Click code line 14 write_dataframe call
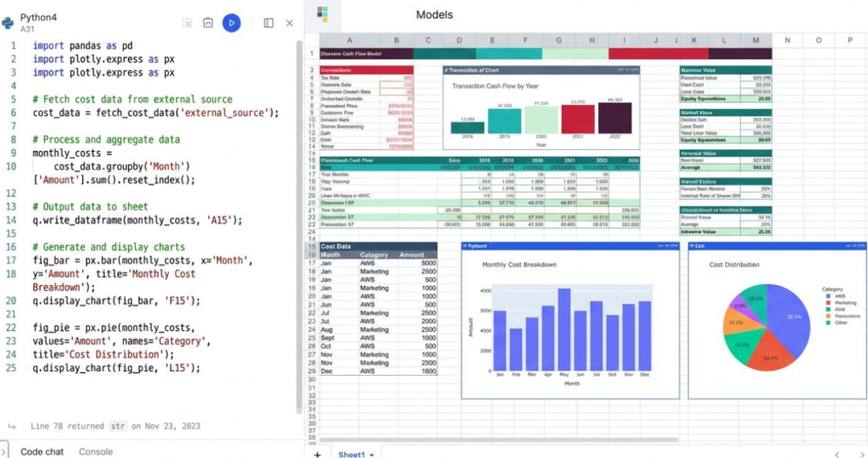Image resolution: width=868 pixels, height=458 pixels. (137, 221)
